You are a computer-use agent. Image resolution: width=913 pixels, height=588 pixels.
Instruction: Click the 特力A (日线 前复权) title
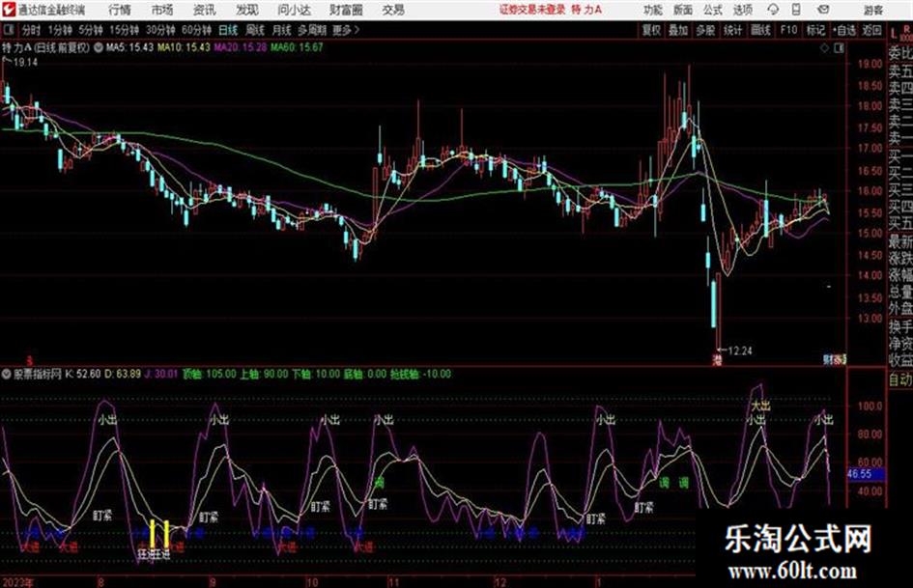(46, 47)
